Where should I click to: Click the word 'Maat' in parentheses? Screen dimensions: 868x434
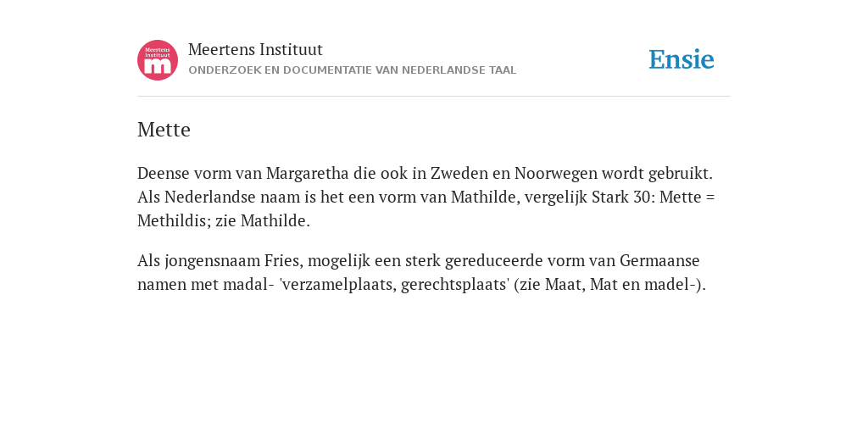coord(565,284)
